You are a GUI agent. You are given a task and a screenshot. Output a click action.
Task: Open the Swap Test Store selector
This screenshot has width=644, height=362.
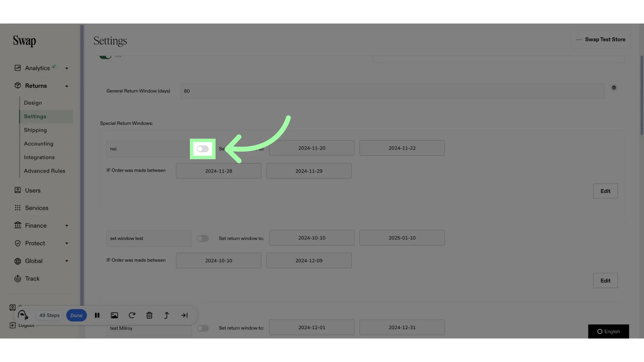click(x=601, y=40)
